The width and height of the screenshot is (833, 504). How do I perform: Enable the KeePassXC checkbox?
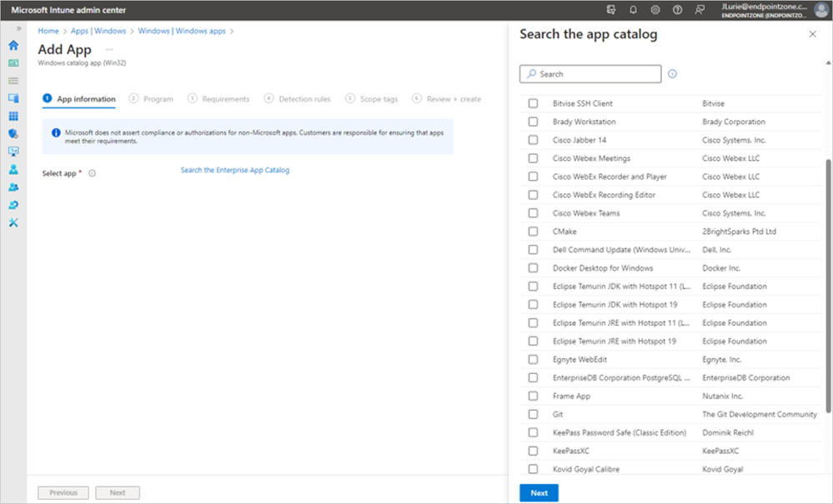[533, 452]
